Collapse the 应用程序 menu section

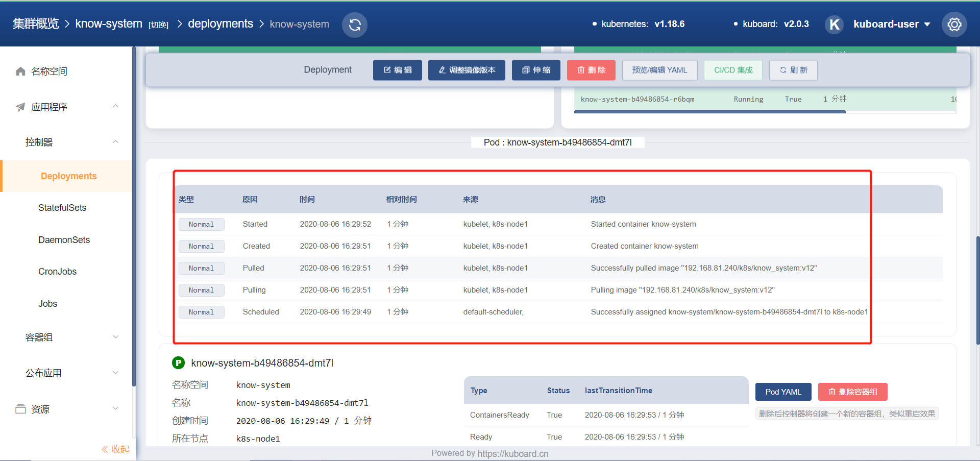point(115,107)
